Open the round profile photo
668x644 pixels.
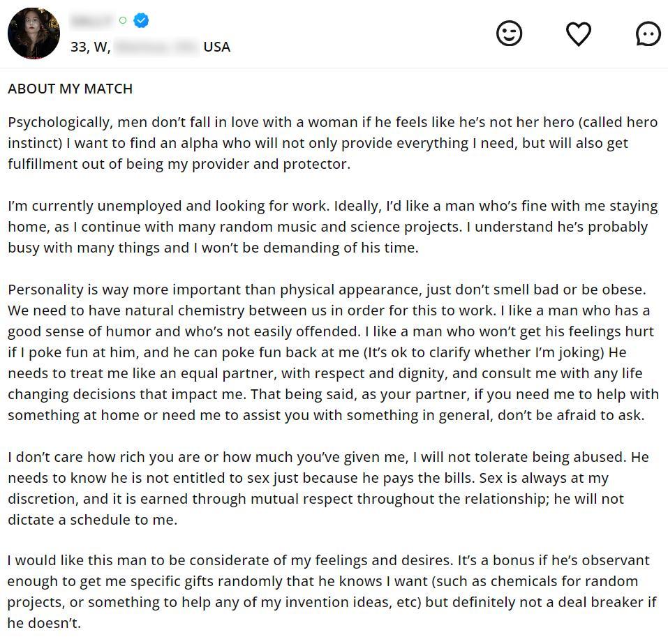click(34, 33)
